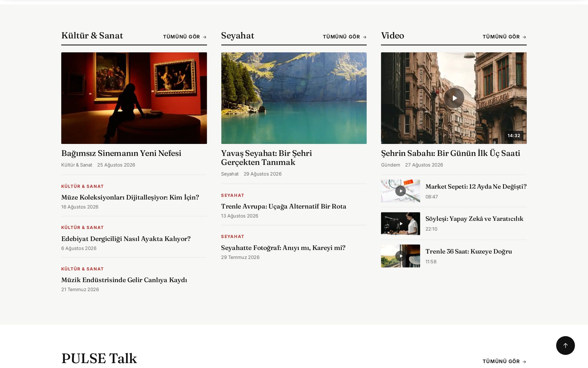The height and width of the screenshot is (368, 588).
Task: Open Seyahatte Fotoğraf: Anıyı mı, Kareyi mi
Action: tap(283, 248)
